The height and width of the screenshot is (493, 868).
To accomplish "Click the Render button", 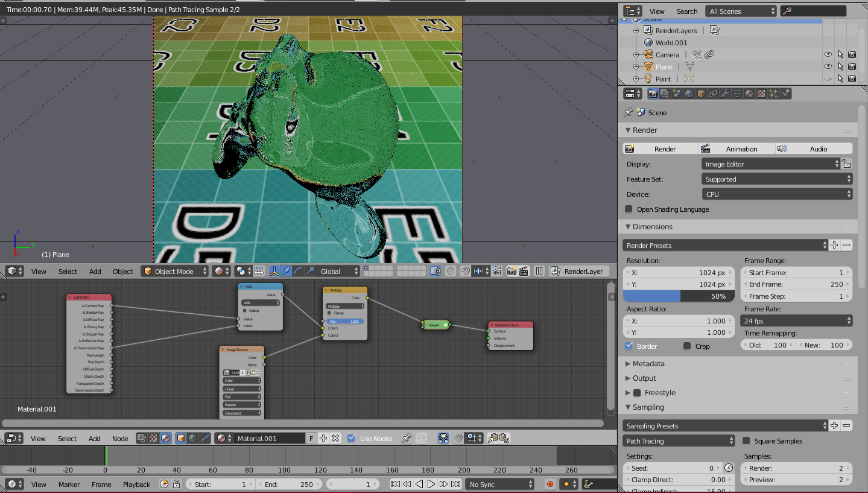I will [661, 148].
